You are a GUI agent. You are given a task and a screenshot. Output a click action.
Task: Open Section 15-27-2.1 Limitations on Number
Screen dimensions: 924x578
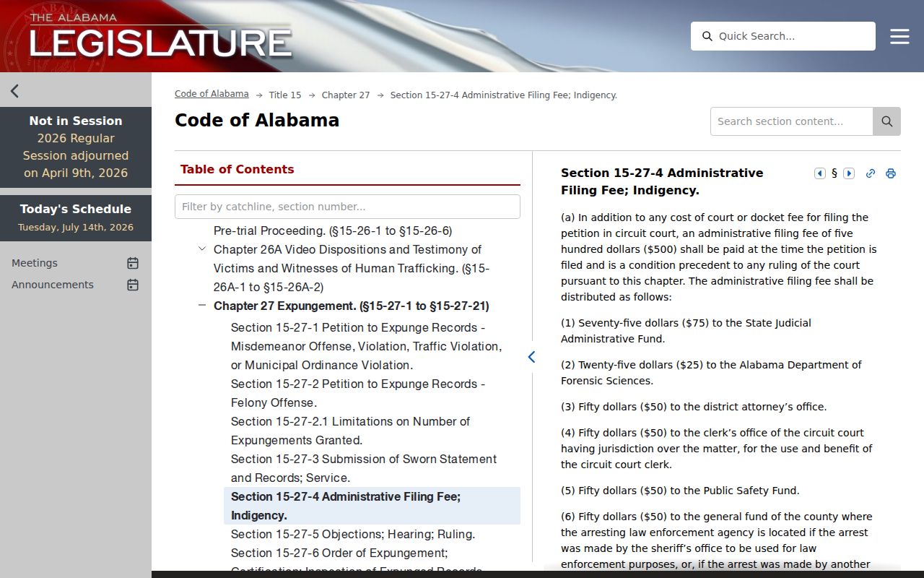pyautogui.click(x=350, y=431)
